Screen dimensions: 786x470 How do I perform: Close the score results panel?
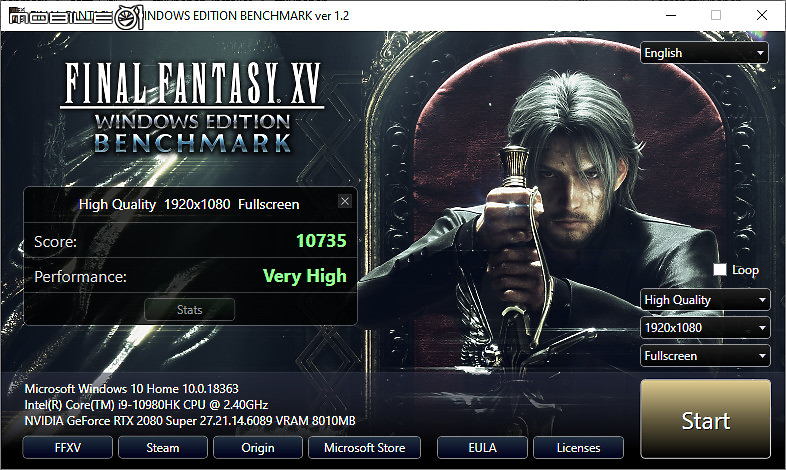click(x=345, y=201)
